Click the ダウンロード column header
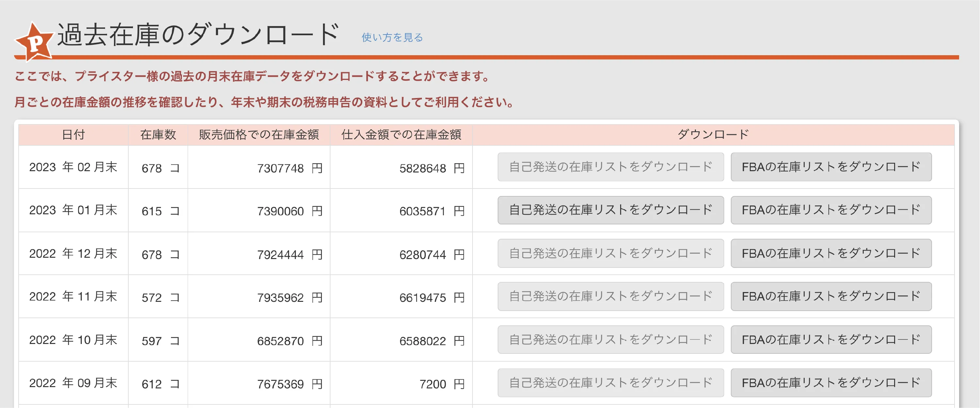The height and width of the screenshot is (408, 980). pos(713,135)
